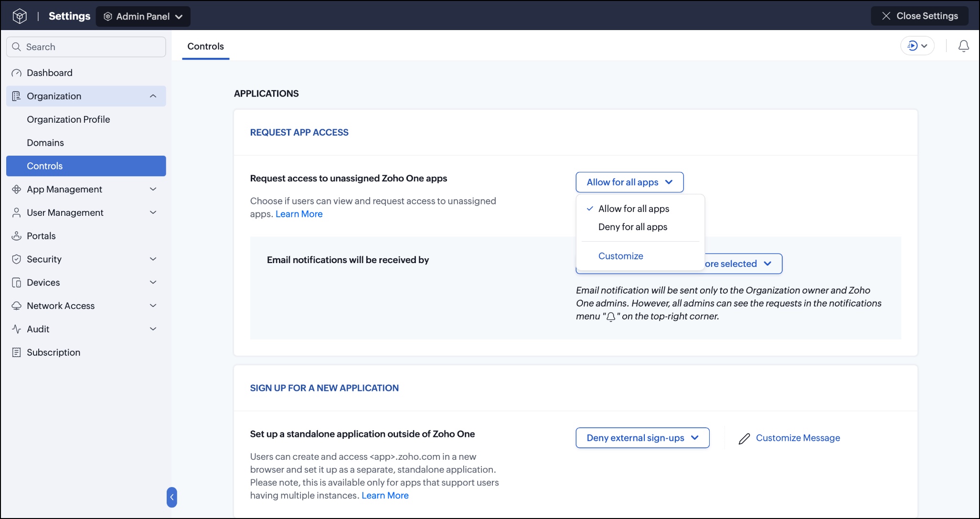Click the Security shield icon
This screenshot has width=980, height=519.
(16, 259)
